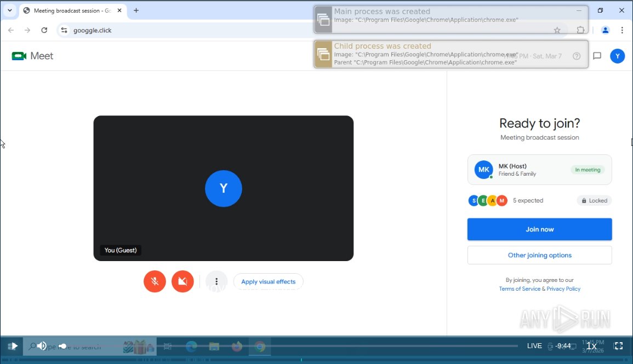Select the Meeting broadcast session tab
This screenshot has height=364, width=633.
[x=73, y=11]
